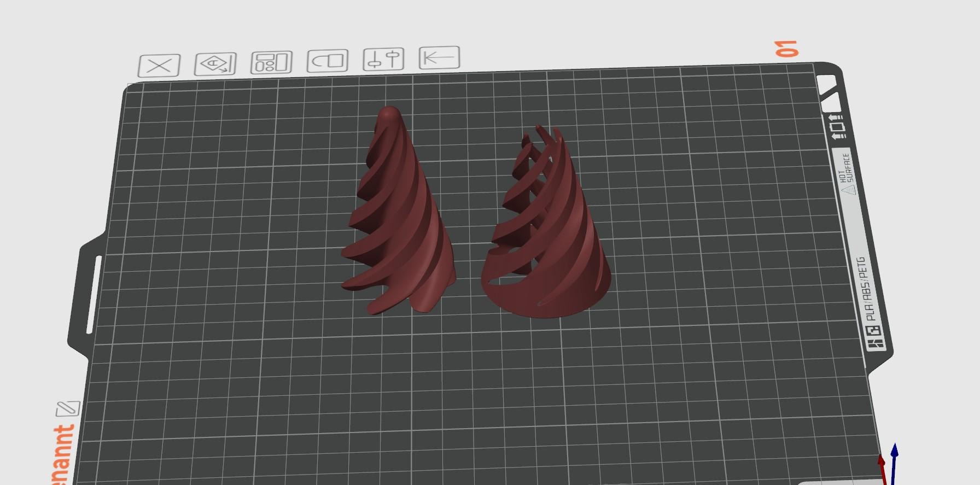The width and height of the screenshot is (980, 485).
Task: Click the rounded tip of solid cone
Action: click(389, 113)
